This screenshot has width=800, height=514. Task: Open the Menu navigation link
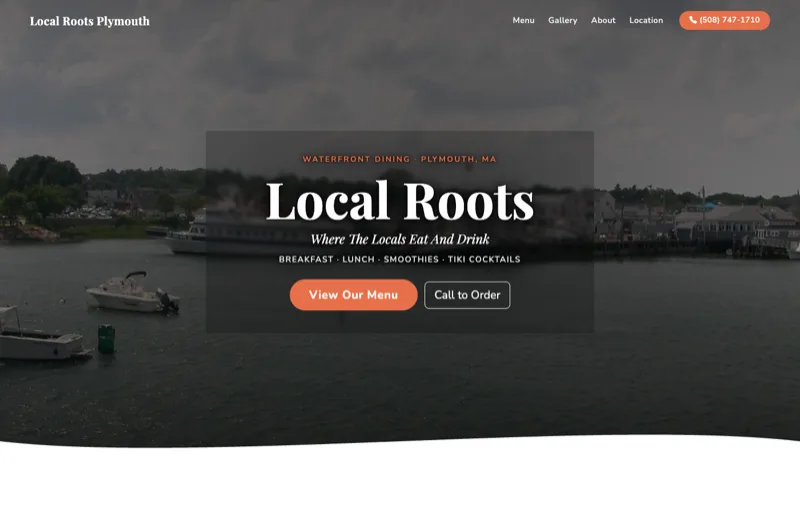(x=523, y=20)
